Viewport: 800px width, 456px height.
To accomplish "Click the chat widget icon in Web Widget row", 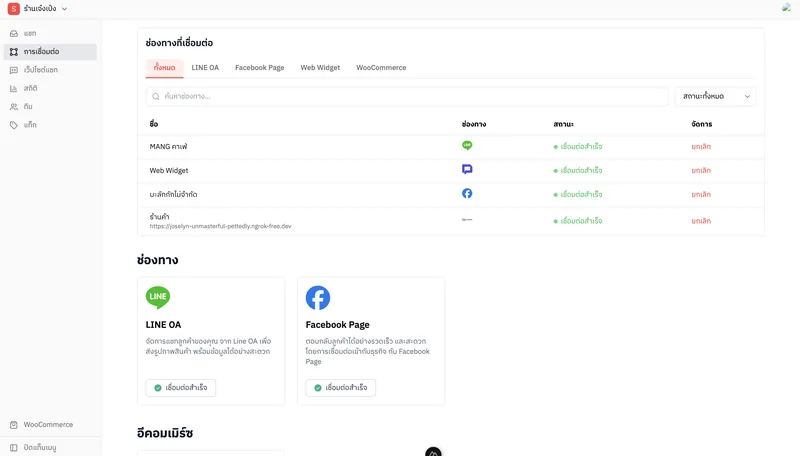I will (x=467, y=169).
